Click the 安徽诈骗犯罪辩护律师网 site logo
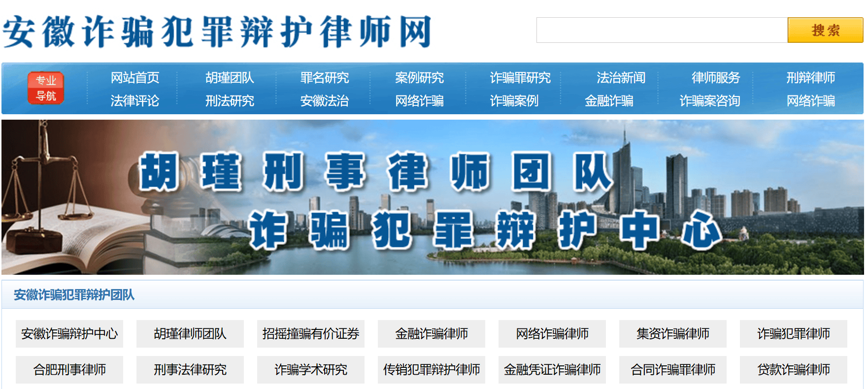 [x=217, y=31]
